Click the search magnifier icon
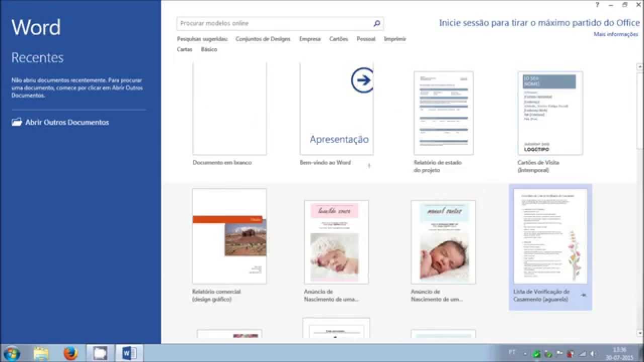The width and height of the screenshot is (644, 362). point(377,23)
